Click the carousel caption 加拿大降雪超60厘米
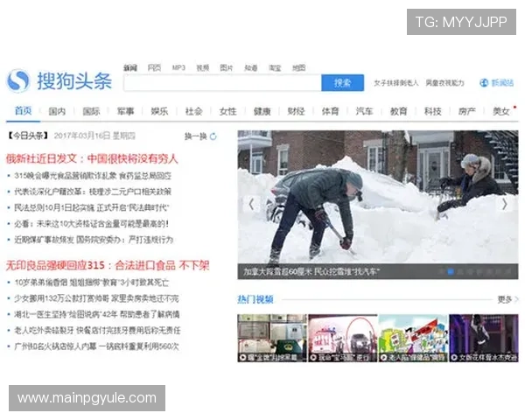Screen dimensions: 525x420 click(x=310, y=271)
